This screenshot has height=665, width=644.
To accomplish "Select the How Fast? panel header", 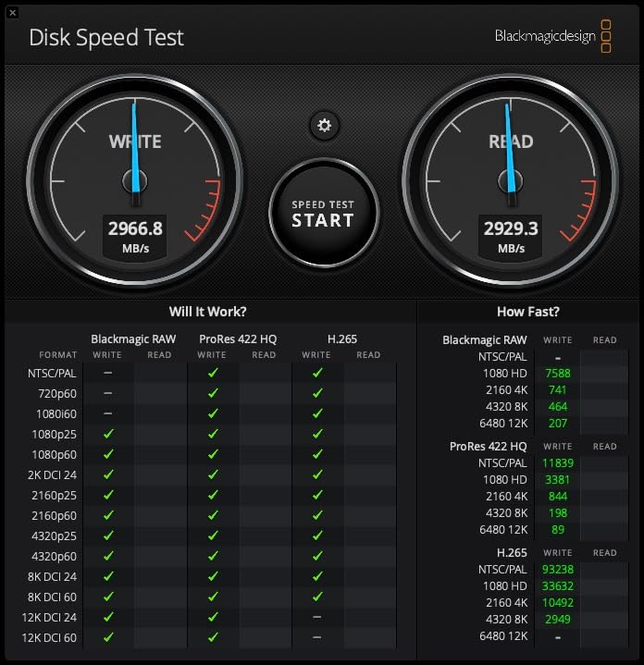I will pos(528,312).
